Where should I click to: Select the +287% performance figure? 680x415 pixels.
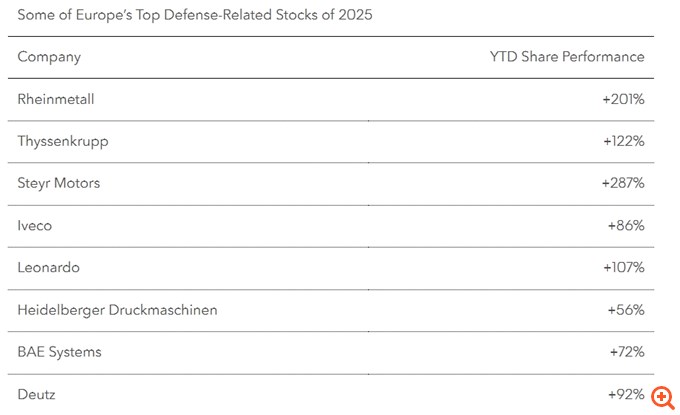tap(623, 183)
